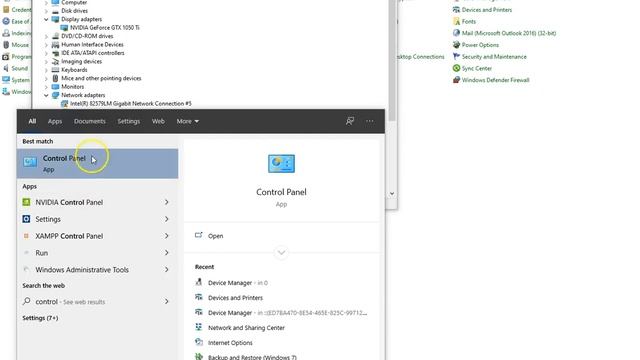Select Human Interface Devices tree item
Viewport: 640px width, 360px height.
point(92,44)
